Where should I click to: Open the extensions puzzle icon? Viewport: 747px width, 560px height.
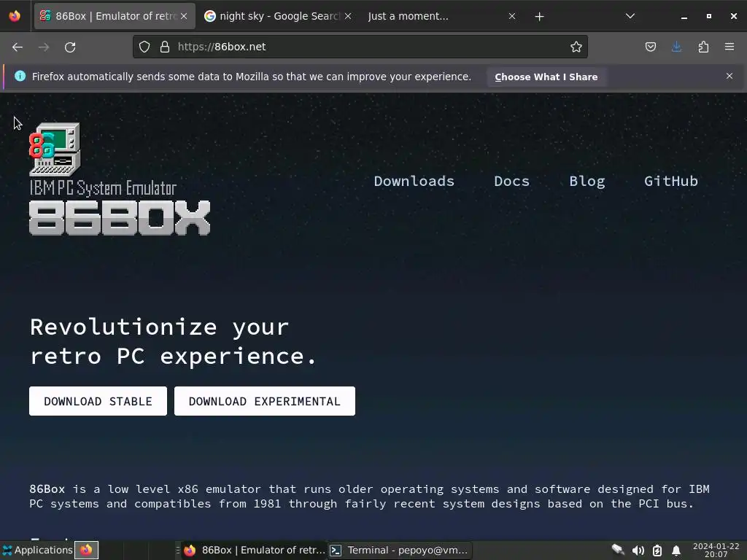coord(703,47)
